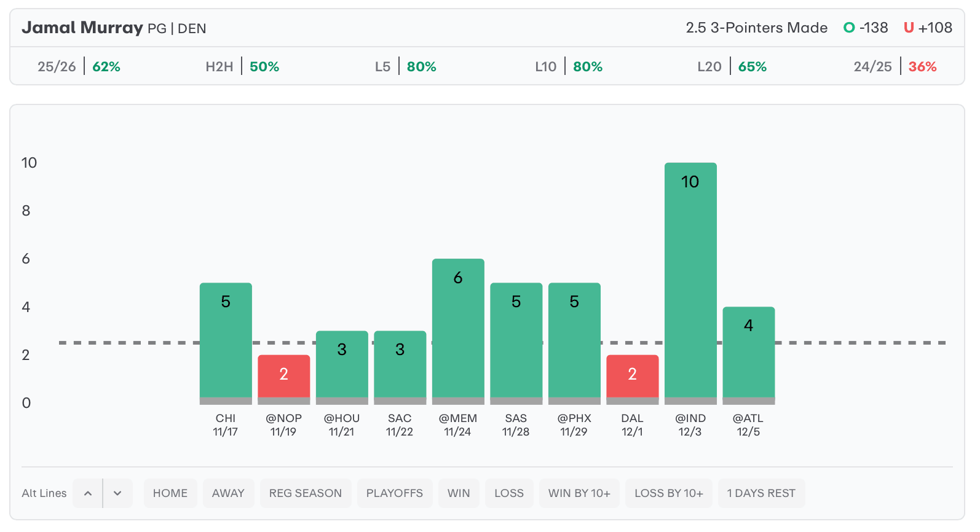Click the red @NOP 11/19 bar
Screen dimensions: 980x532
(x=283, y=378)
